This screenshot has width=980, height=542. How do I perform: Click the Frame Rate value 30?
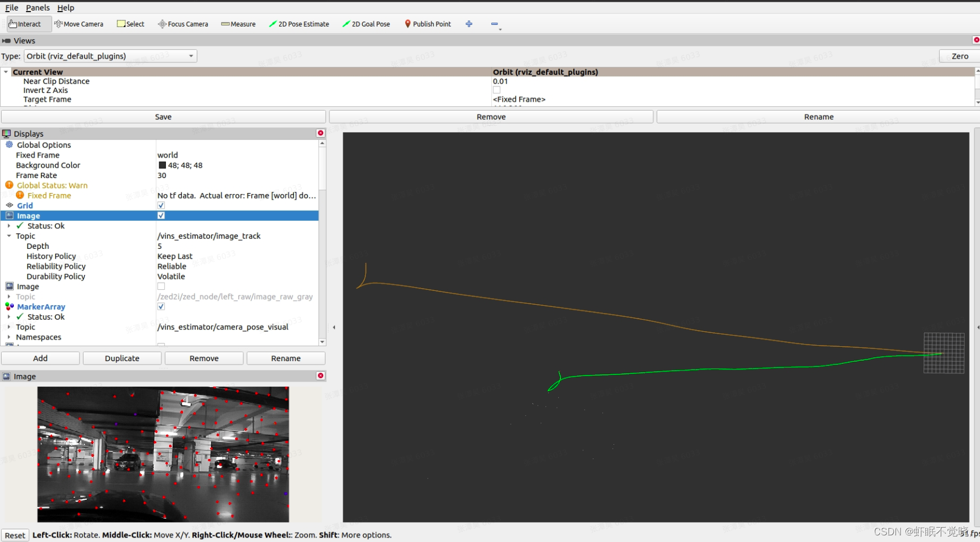(x=162, y=175)
